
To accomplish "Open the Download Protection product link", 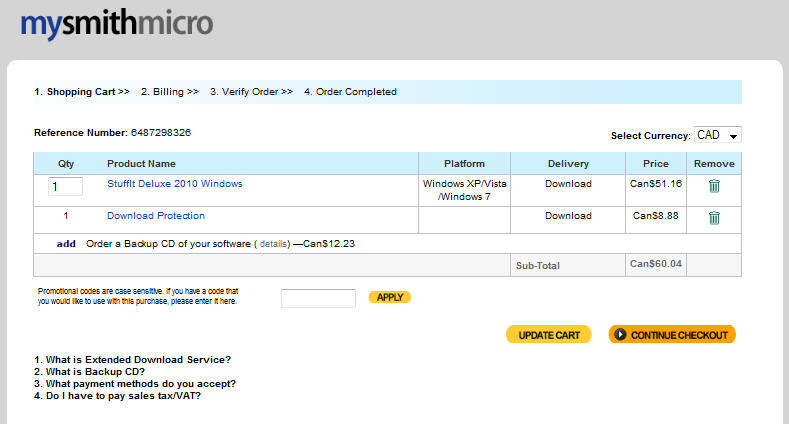I will (x=156, y=216).
